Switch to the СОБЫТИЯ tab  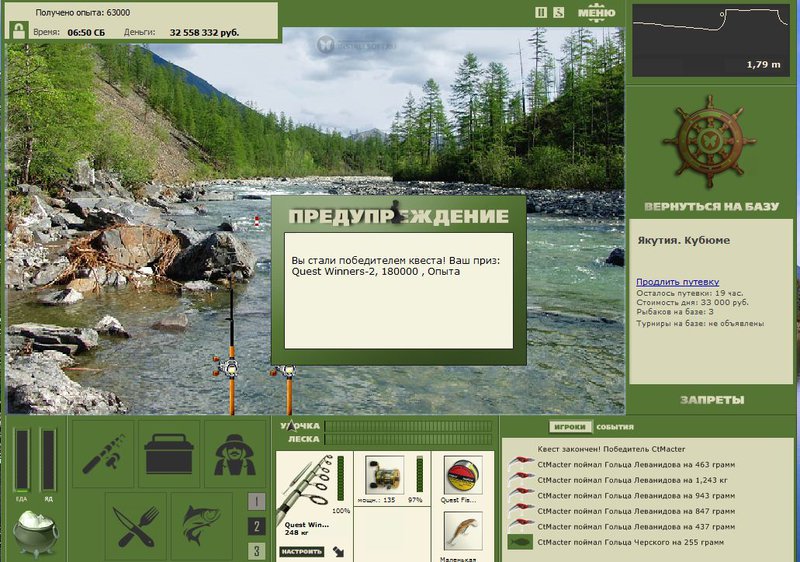[615, 427]
